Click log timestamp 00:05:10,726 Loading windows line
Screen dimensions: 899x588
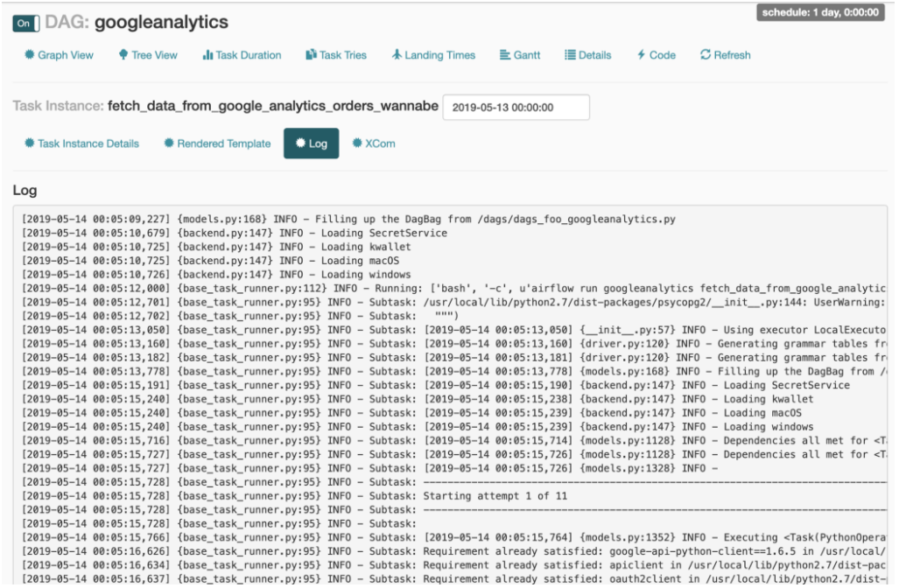click(x=217, y=275)
